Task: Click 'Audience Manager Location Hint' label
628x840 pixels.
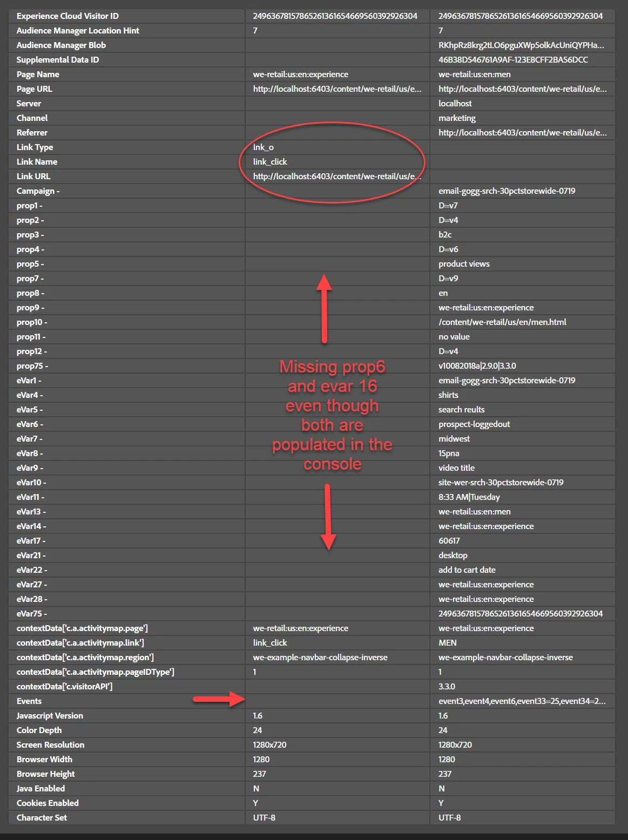Action: click(78, 31)
